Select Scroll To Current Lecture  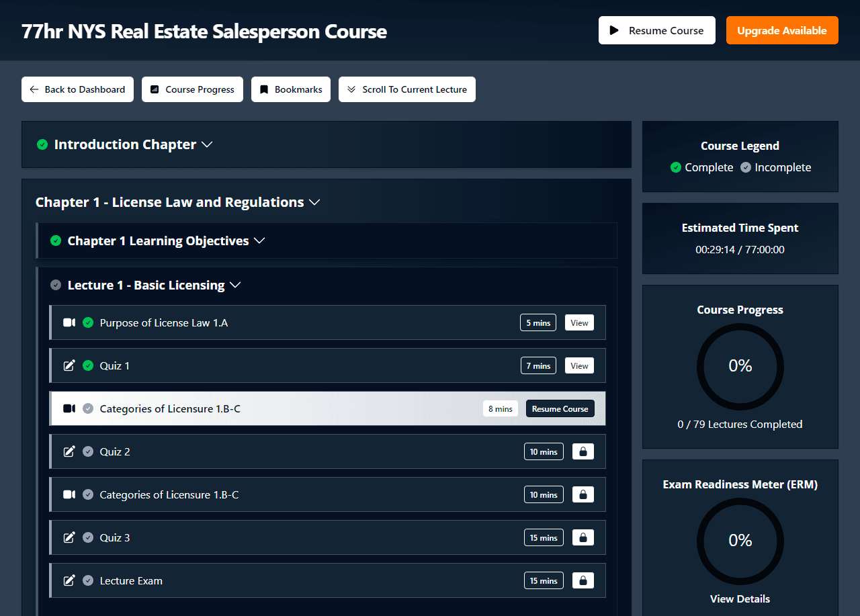point(407,89)
